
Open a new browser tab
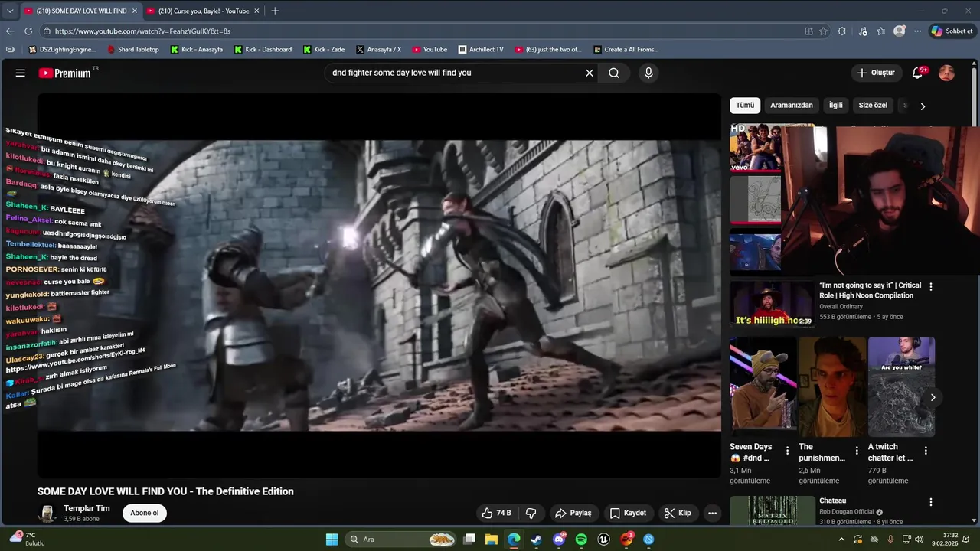(275, 11)
